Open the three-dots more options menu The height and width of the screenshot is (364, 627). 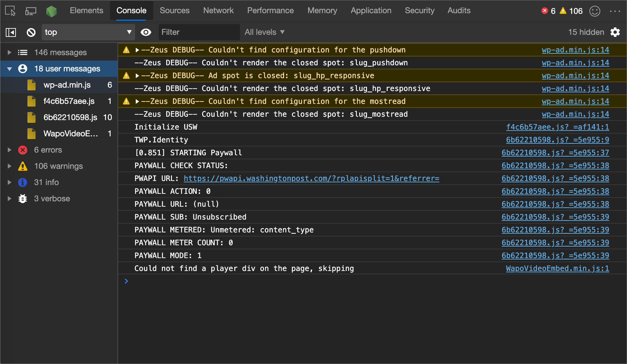coord(615,11)
